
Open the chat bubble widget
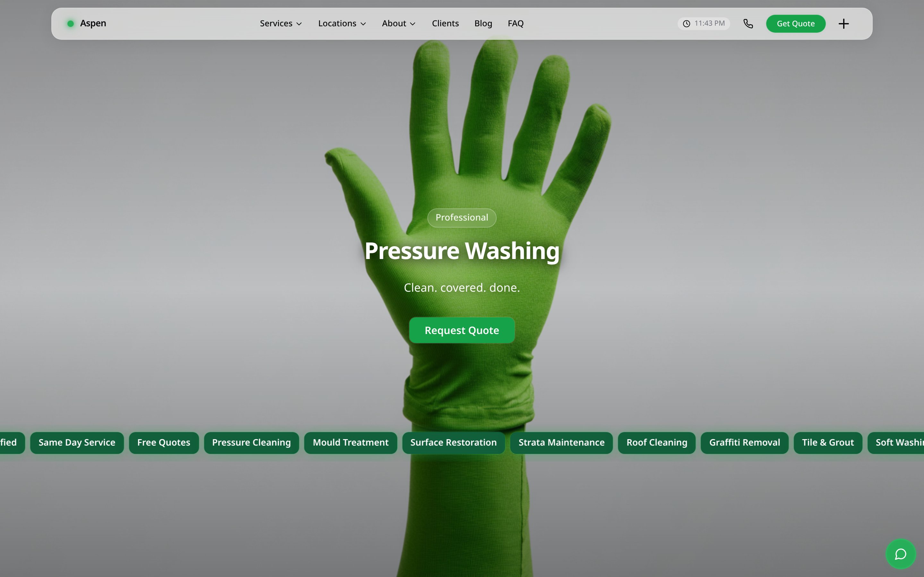point(901,554)
